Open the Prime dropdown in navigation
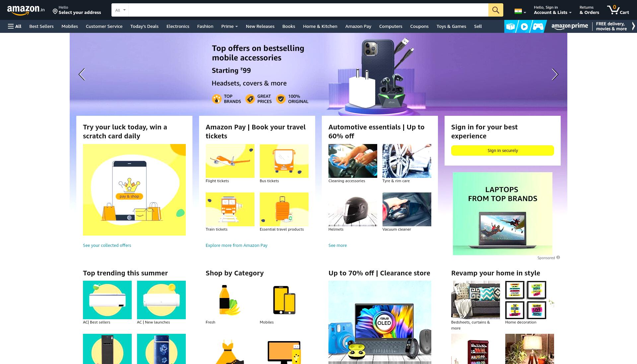This screenshot has width=637, height=364. click(229, 26)
